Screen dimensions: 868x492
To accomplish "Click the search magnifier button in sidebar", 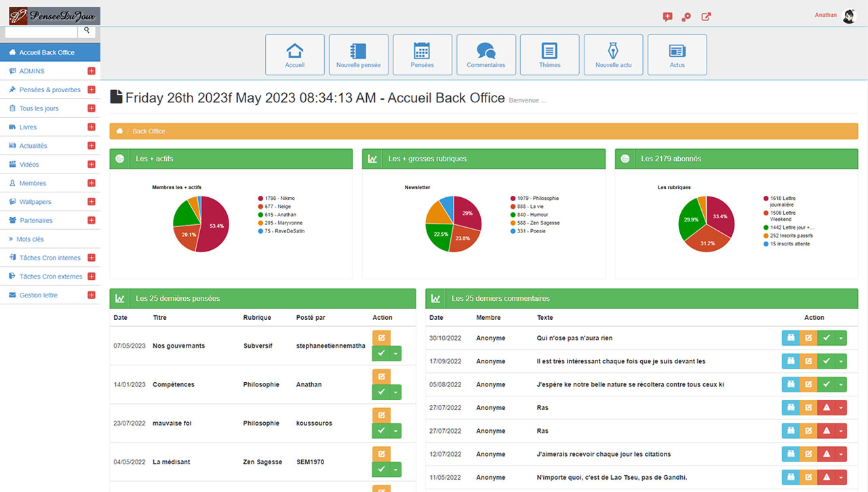I will (x=87, y=31).
